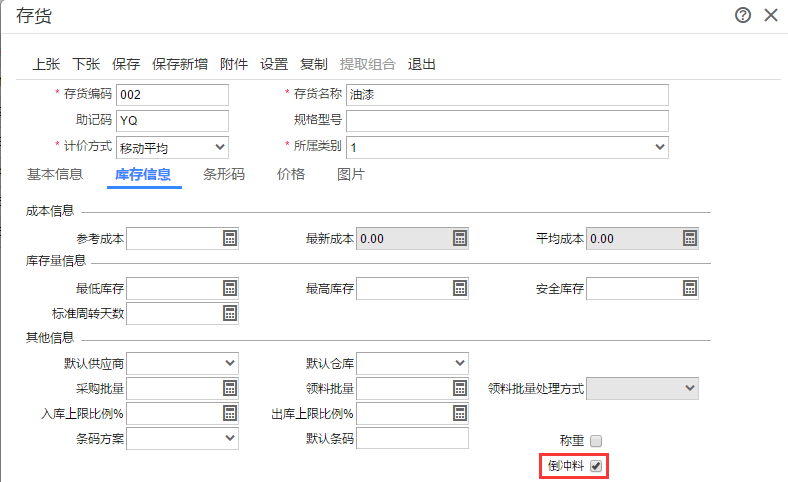
Task: Close the 存货 dialog
Action: coord(771,15)
